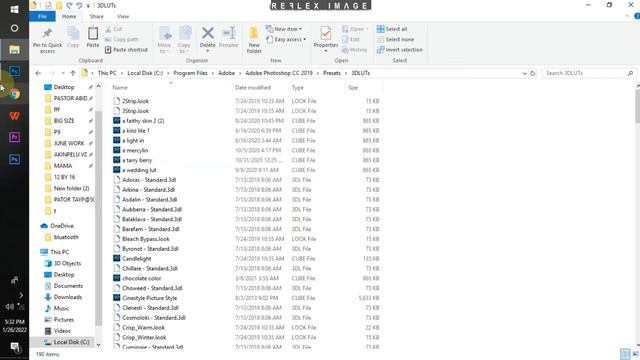Click the taskbar volume icon

tap(10, 306)
